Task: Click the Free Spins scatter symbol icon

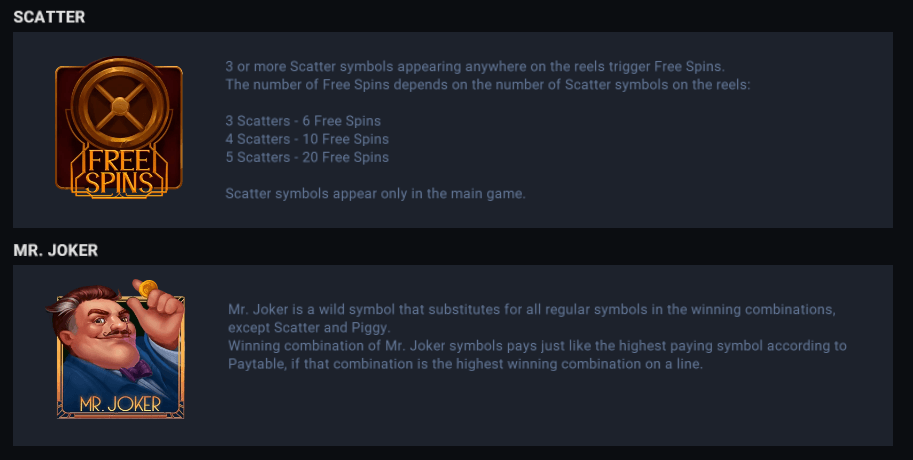Action: [119, 127]
